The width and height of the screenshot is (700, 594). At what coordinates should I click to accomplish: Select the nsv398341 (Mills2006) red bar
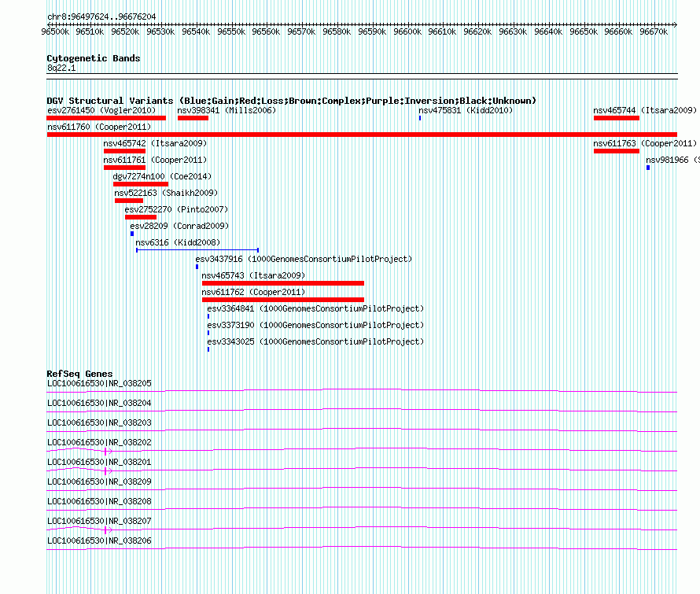click(x=193, y=118)
